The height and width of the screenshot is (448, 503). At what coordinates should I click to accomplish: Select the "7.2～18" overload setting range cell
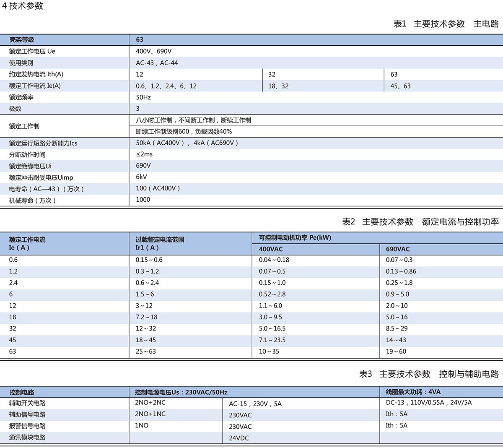(x=146, y=317)
